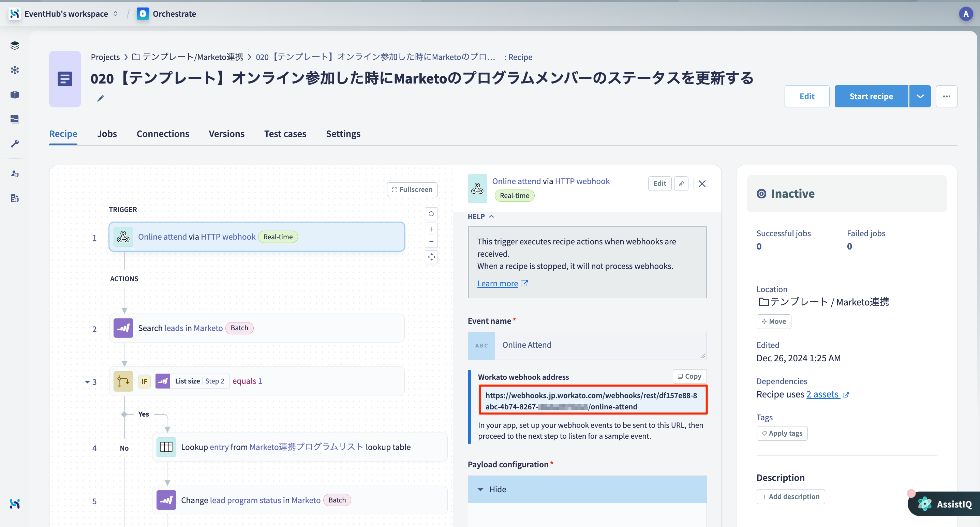Click the Inactive status banner

pos(846,194)
